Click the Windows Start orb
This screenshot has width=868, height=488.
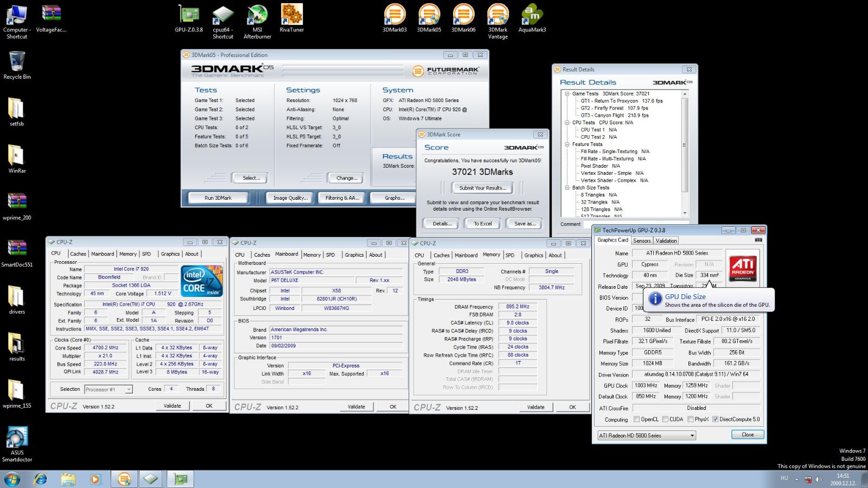point(12,479)
